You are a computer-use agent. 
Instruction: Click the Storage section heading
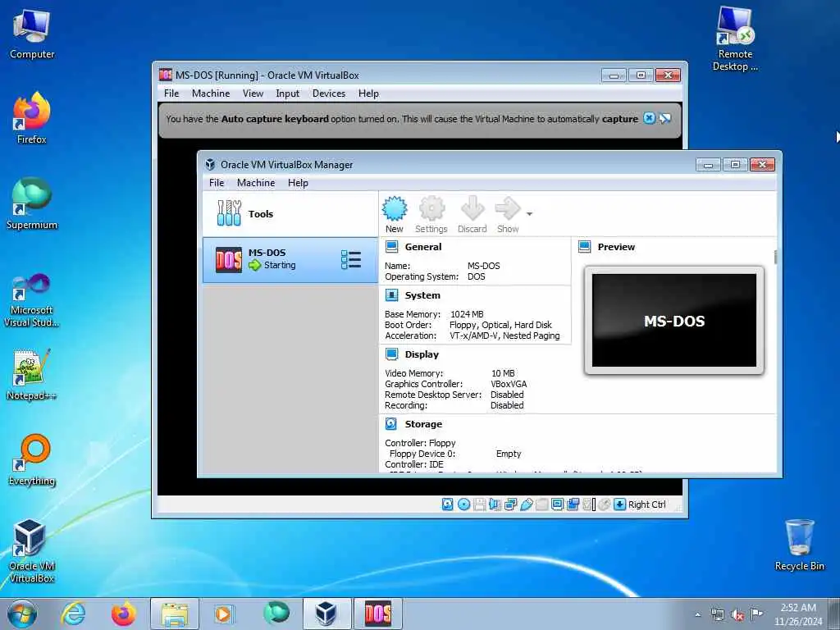point(423,424)
